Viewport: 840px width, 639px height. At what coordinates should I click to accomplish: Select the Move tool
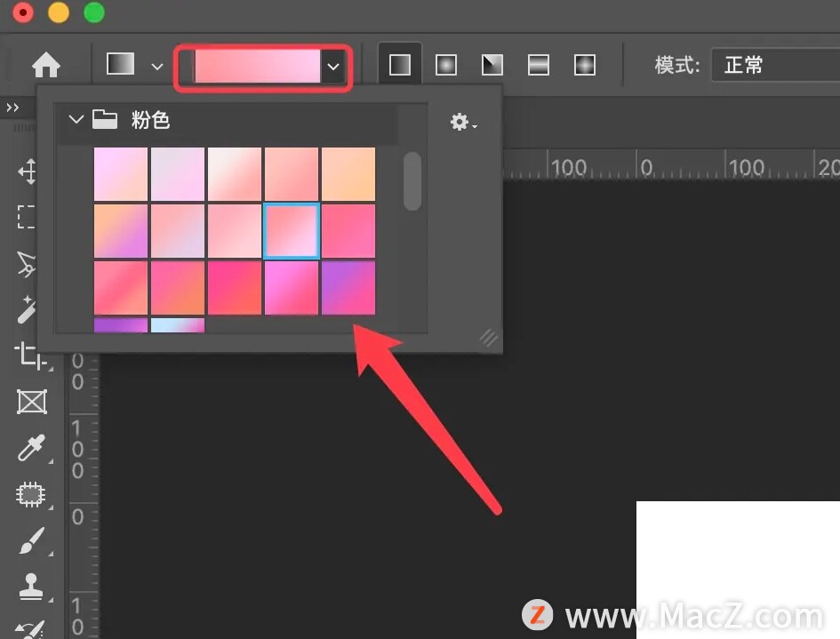pyautogui.click(x=28, y=172)
